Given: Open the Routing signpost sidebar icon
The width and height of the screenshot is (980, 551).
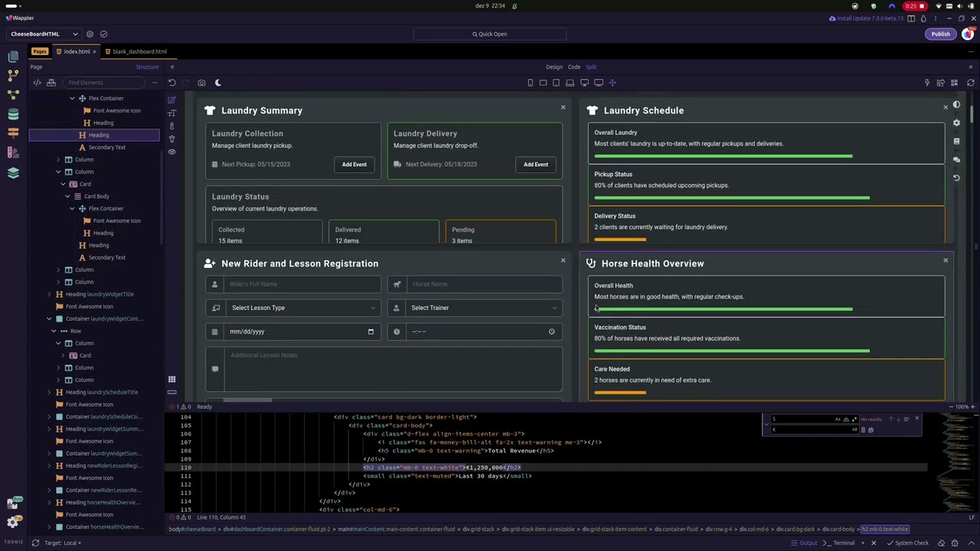Looking at the screenshot, I should [x=13, y=133].
